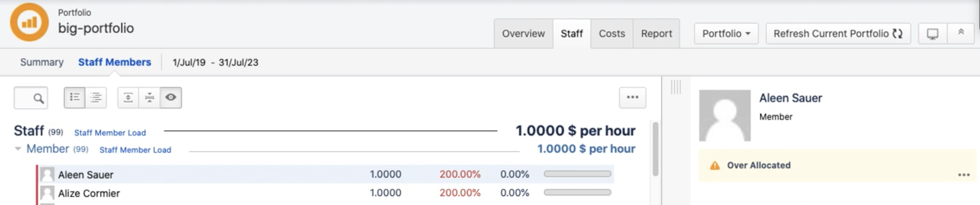Switch to indented hierarchy view icon
Image resolution: width=980 pixels, height=205 pixels.
(96, 97)
